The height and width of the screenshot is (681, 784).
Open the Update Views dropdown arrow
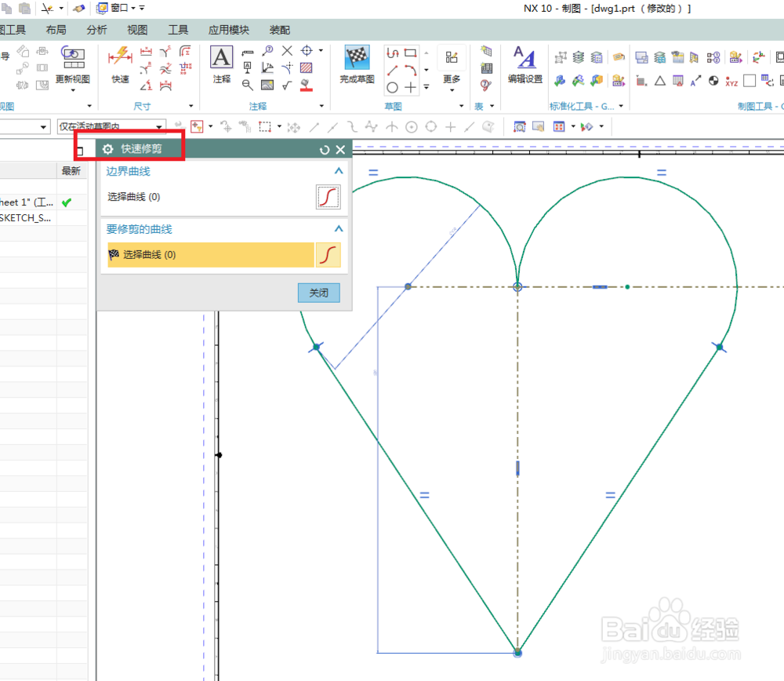click(73, 90)
